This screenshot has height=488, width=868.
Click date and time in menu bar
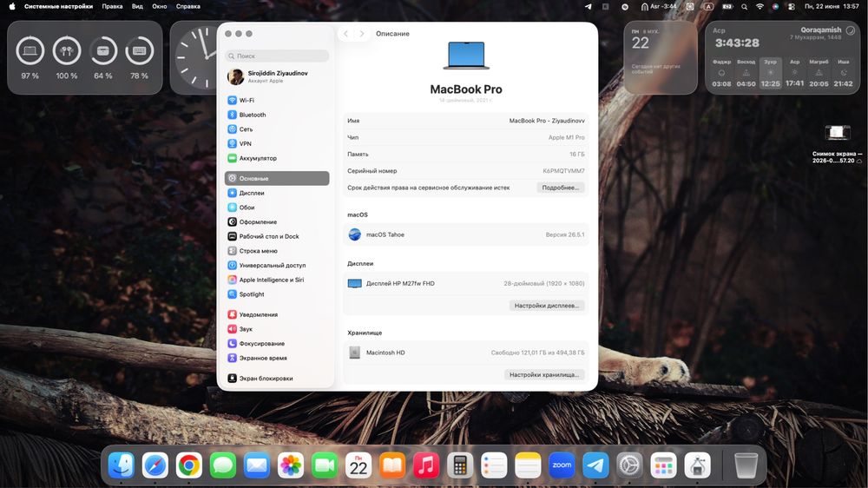point(832,7)
